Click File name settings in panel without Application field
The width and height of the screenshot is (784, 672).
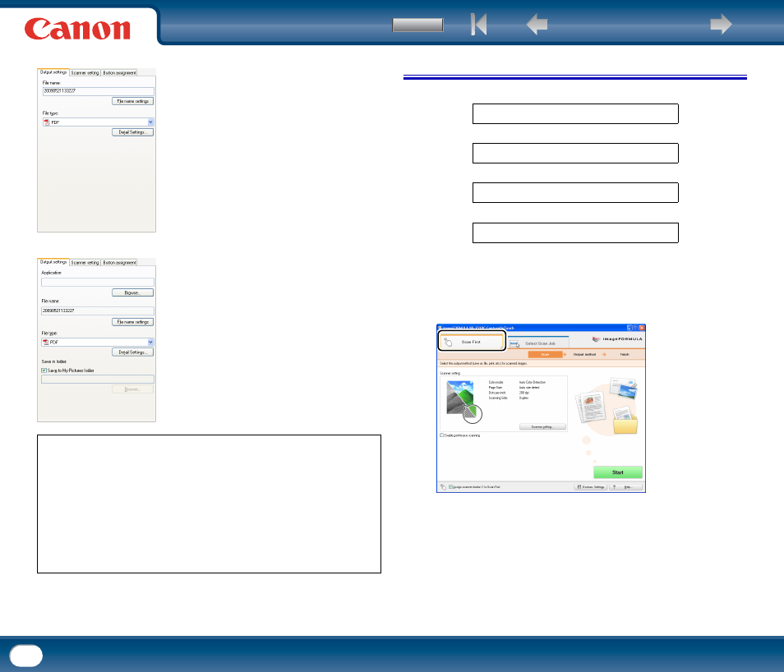pyautogui.click(x=132, y=101)
